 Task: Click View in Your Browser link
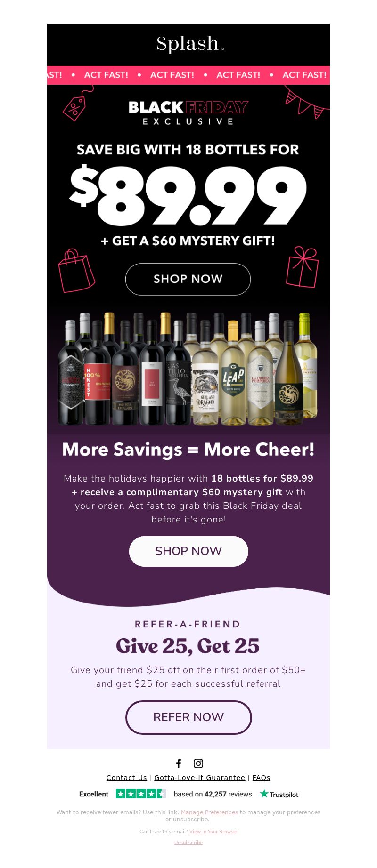tap(213, 831)
